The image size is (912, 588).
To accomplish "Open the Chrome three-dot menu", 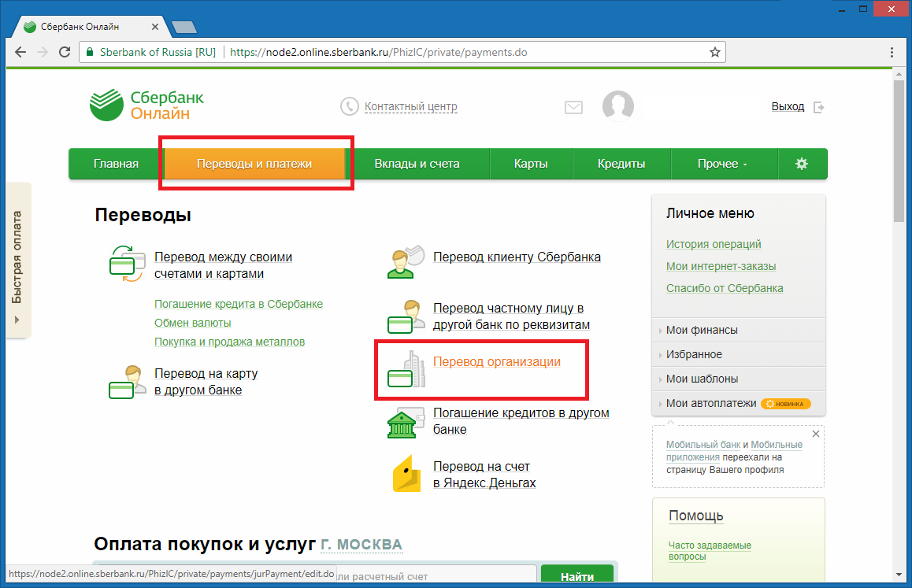I will pos(892,52).
